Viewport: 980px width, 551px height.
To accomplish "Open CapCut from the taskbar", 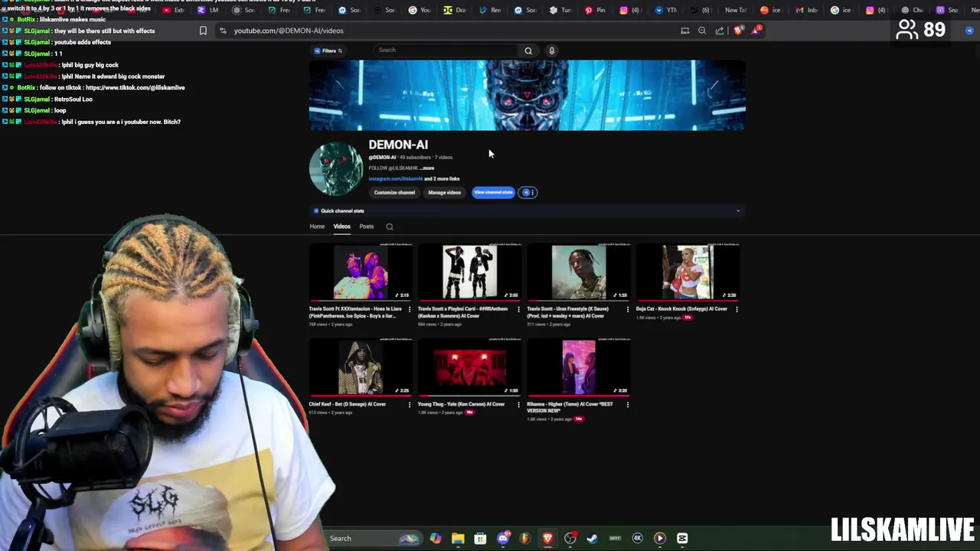I will [x=682, y=538].
